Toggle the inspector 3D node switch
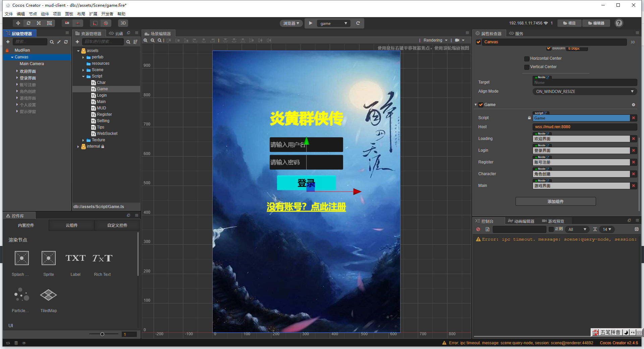 click(x=633, y=42)
